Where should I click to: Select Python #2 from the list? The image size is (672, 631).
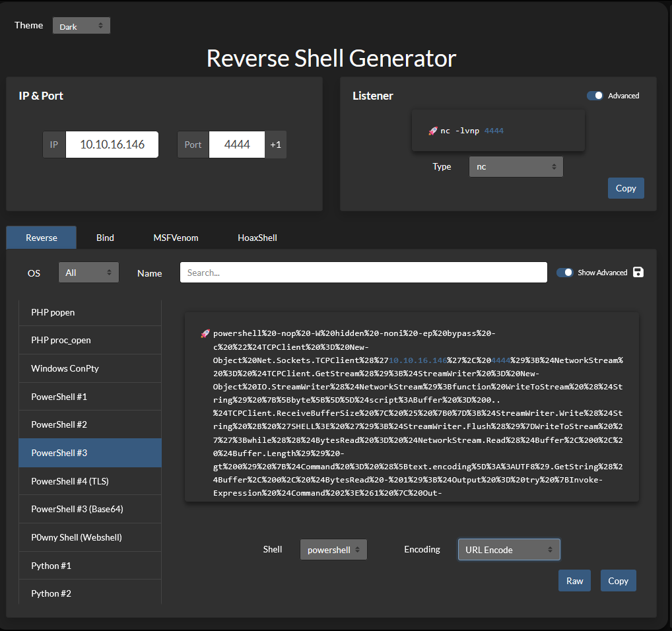click(x=90, y=593)
